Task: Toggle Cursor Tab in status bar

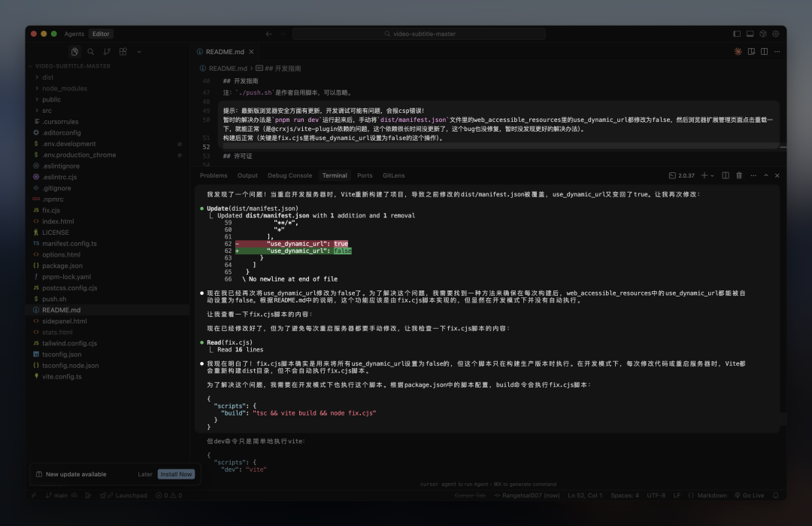Action: (470, 495)
